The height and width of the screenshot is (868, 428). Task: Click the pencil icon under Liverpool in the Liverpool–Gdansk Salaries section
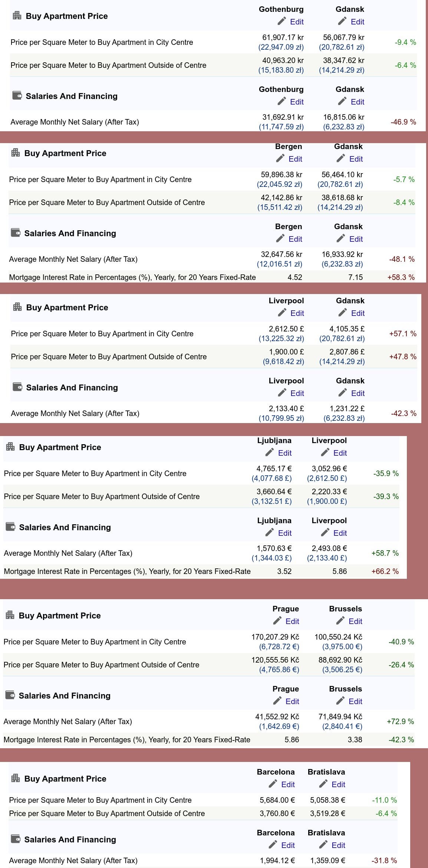[282, 393]
